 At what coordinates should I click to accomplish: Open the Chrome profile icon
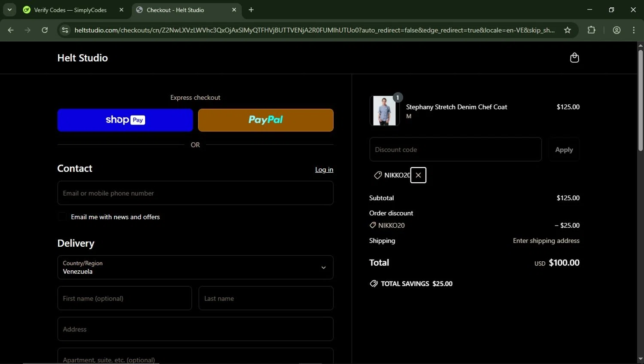(x=617, y=30)
